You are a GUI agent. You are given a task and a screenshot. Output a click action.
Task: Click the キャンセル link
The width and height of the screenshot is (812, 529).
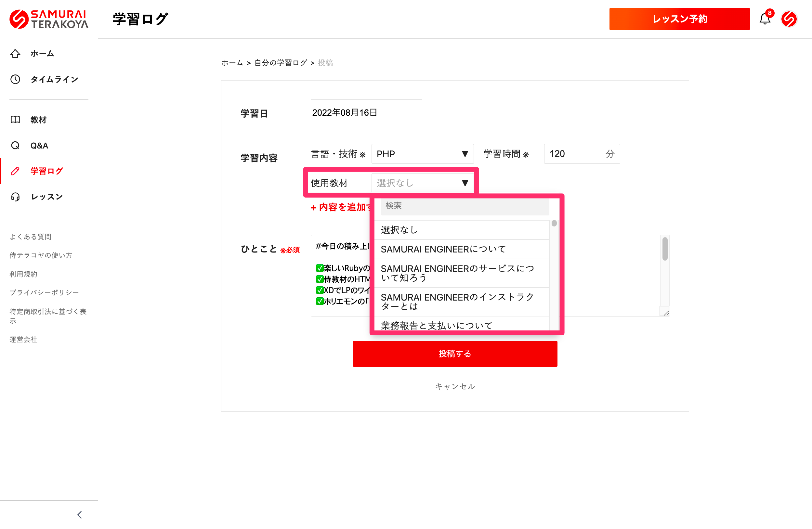[x=455, y=386]
